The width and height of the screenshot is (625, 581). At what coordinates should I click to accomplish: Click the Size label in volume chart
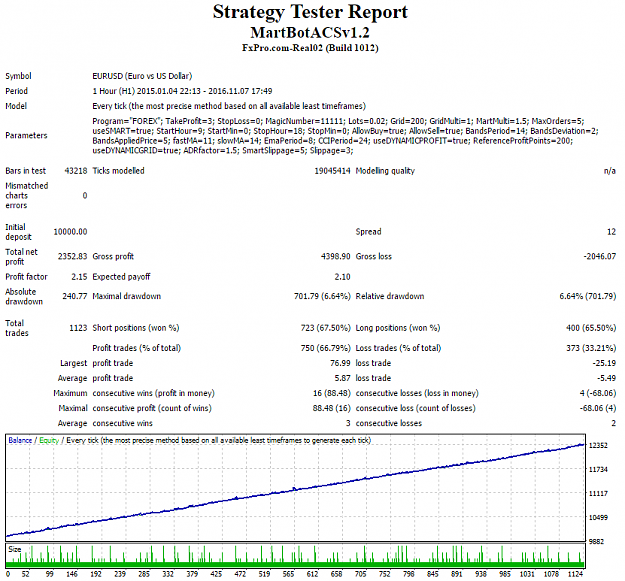(x=15, y=549)
